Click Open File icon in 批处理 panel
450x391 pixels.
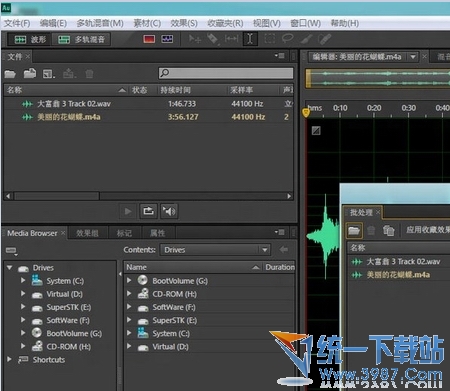354,230
